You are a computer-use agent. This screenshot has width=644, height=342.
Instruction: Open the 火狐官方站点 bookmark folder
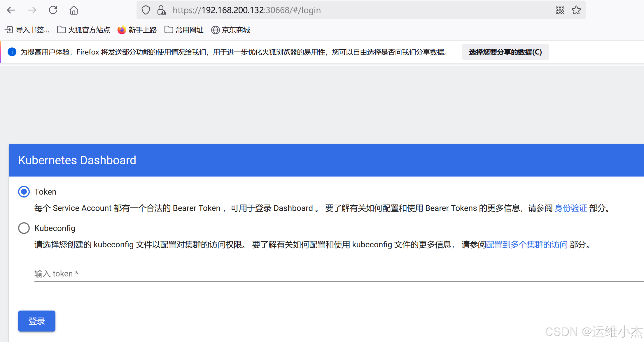click(84, 30)
